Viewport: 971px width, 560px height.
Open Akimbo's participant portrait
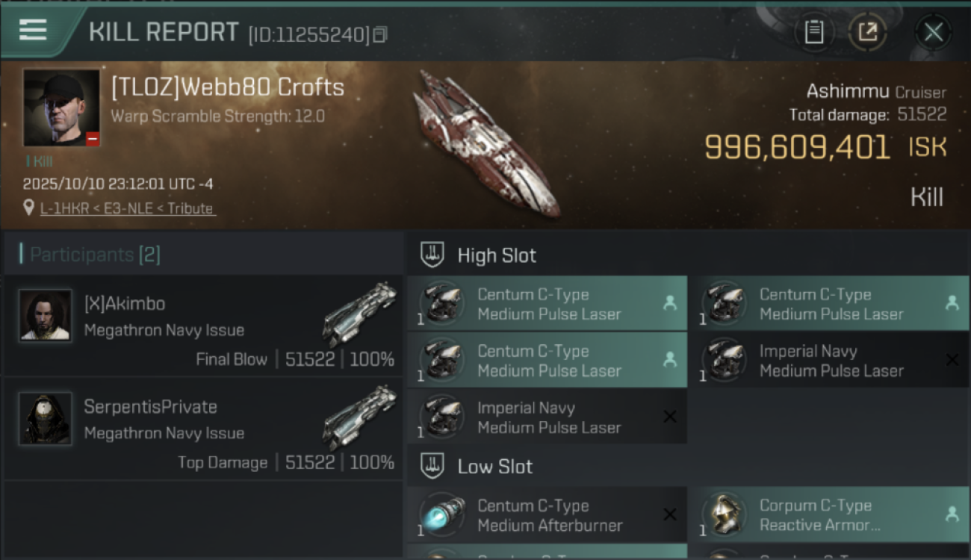point(46,316)
